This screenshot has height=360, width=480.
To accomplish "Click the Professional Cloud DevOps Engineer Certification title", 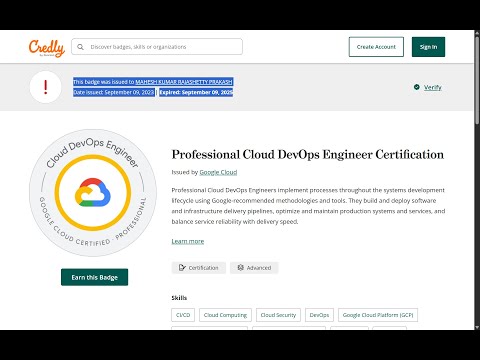I will tap(308, 155).
